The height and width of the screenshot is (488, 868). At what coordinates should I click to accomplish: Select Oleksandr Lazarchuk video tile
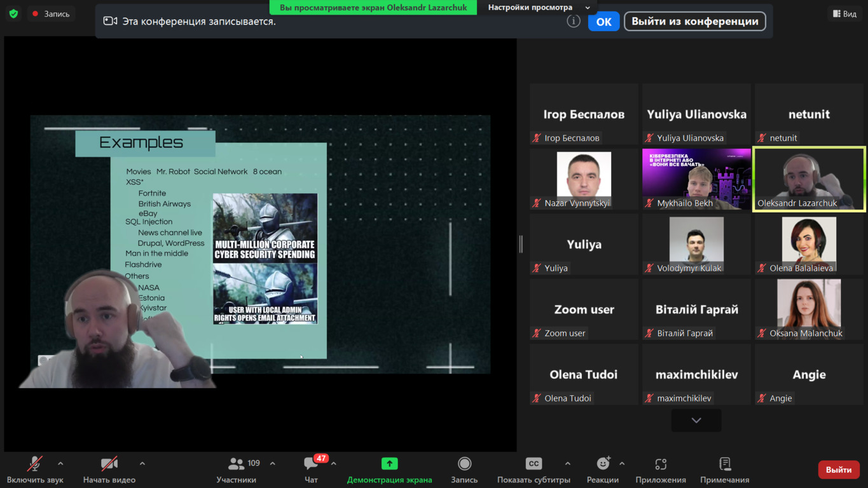(809, 179)
